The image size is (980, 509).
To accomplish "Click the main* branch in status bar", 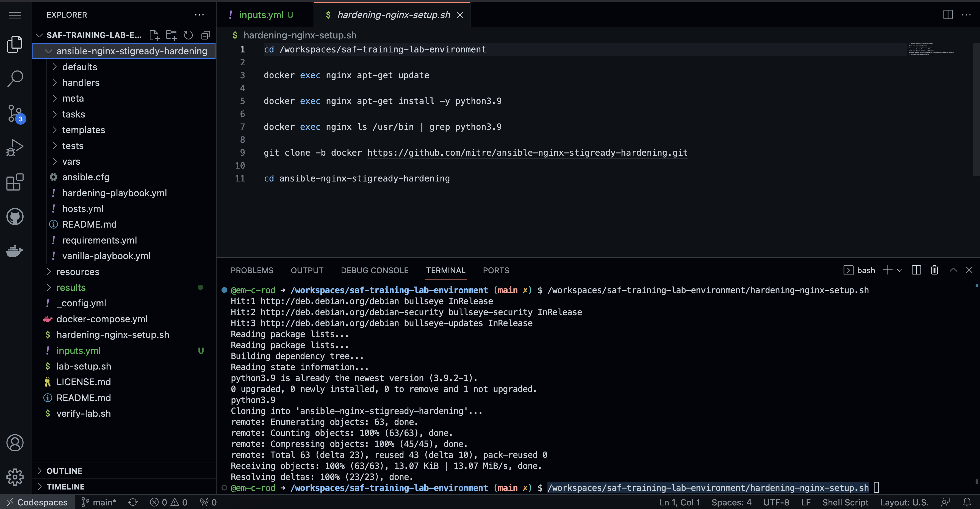I will point(98,502).
